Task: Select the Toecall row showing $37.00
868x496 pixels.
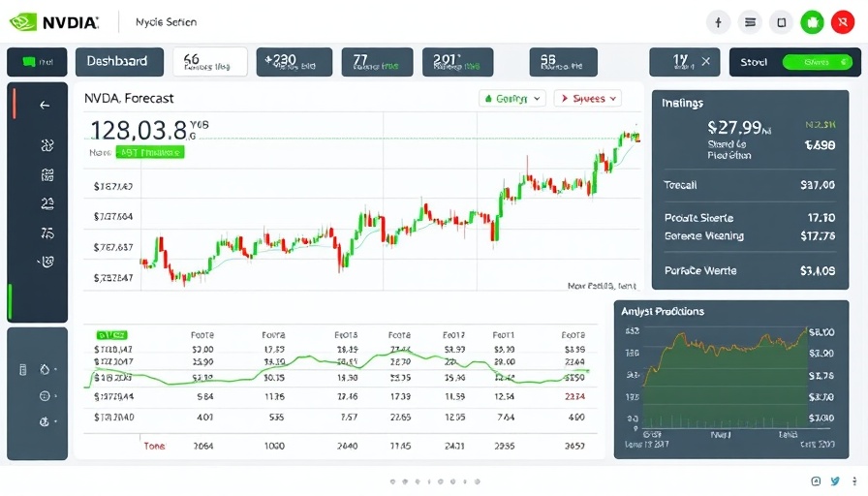Action: [x=750, y=185]
